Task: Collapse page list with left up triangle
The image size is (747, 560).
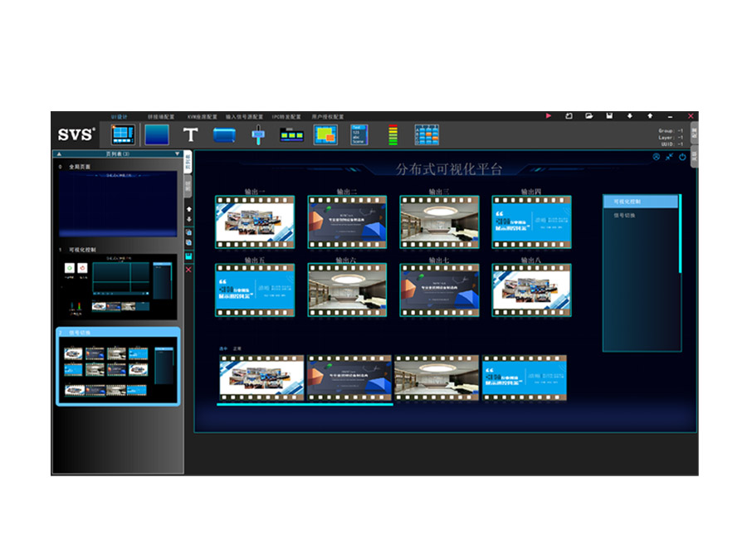Action: tap(59, 153)
